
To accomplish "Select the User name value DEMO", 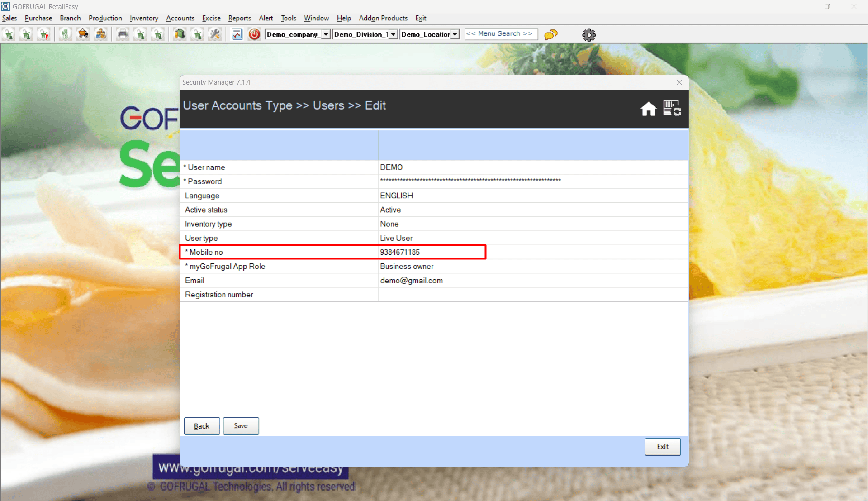I will 391,167.
